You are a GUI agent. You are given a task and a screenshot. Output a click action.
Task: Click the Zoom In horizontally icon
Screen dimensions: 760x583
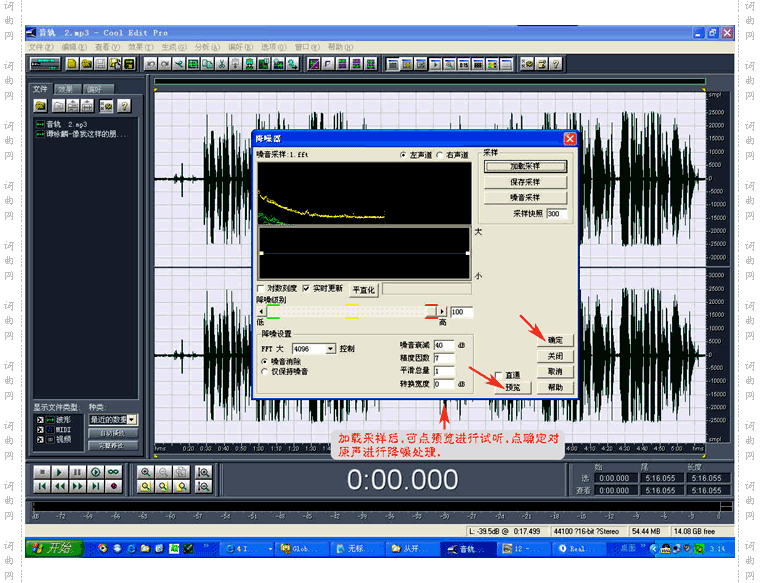click(145, 472)
